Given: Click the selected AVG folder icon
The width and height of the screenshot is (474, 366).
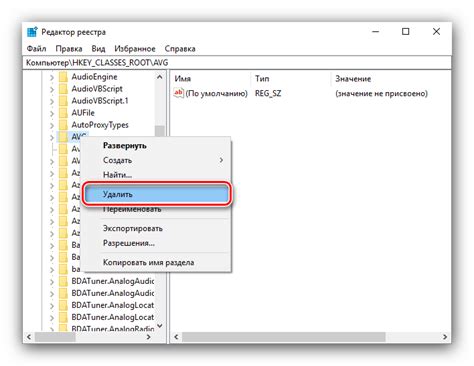Looking at the screenshot, I should coord(63,137).
